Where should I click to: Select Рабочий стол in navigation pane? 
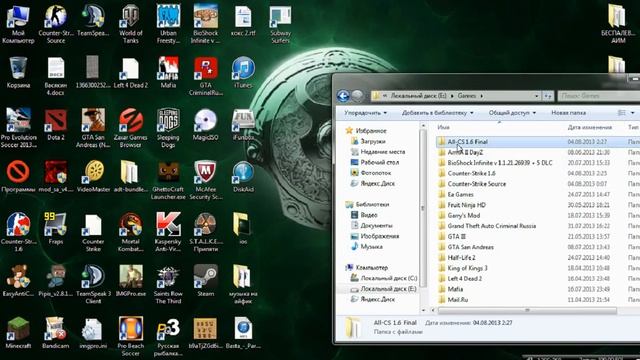coord(380,162)
